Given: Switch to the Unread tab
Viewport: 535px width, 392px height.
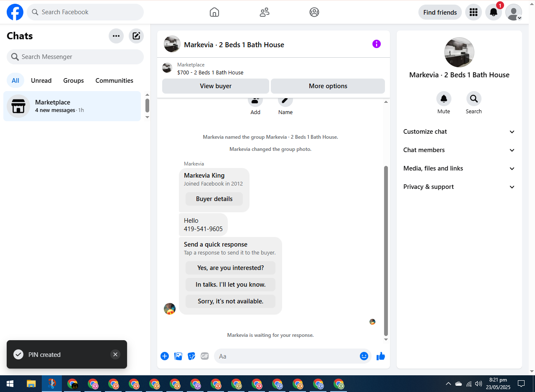Looking at the screenshot, I should (x=41, y=81).
